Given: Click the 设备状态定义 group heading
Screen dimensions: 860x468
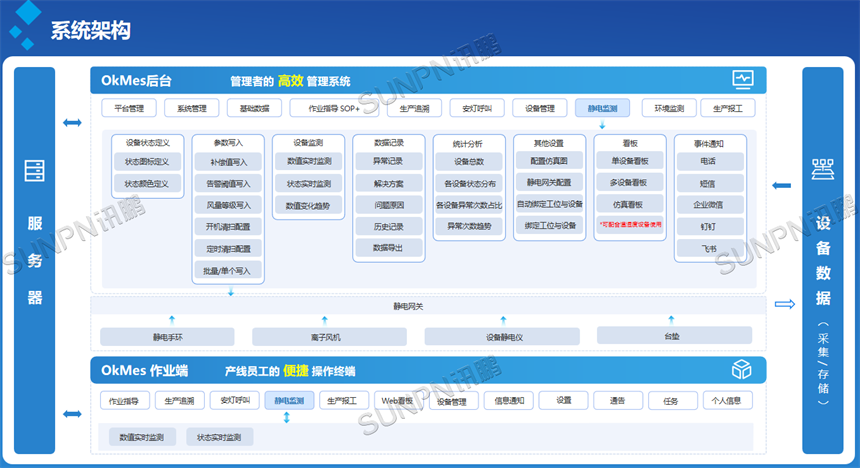Looking at the screenshot, I should pyautogui.click(x=148, y=143).
